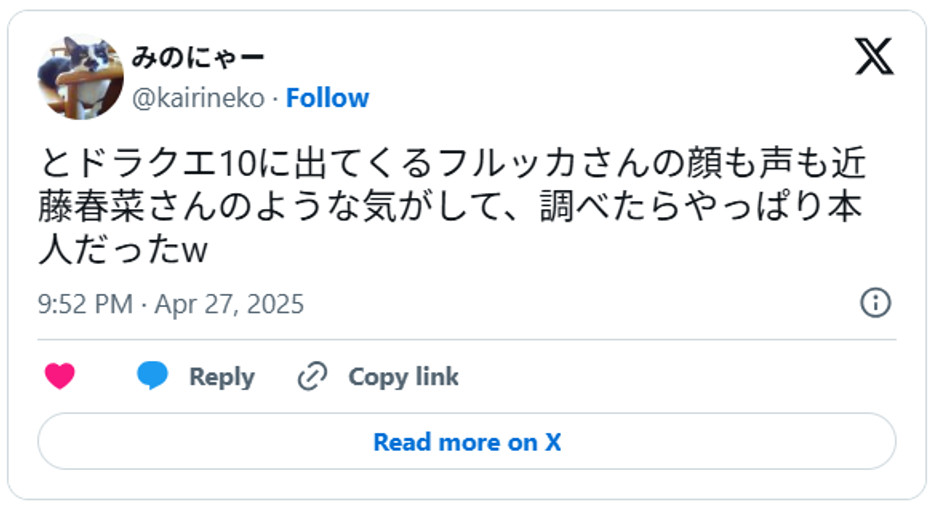
Task: Click the Reply text label
Action: tap(221, 377)
